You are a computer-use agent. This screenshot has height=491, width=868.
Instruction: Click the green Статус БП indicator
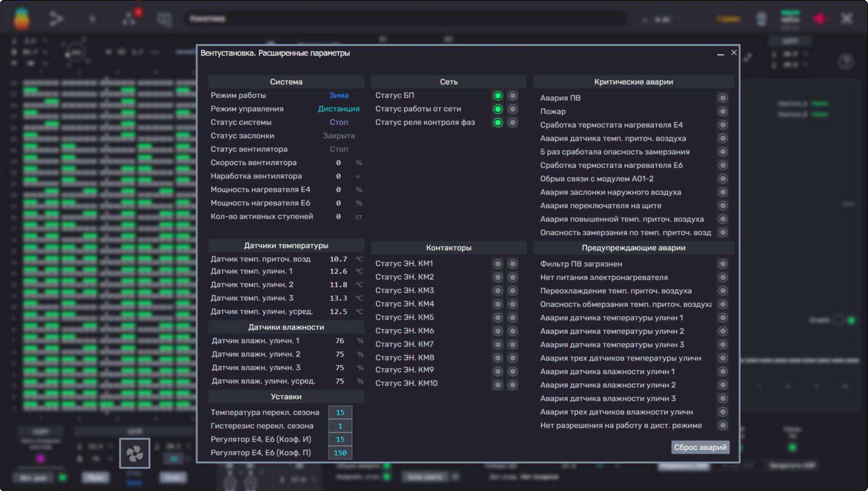click(498, 96)
